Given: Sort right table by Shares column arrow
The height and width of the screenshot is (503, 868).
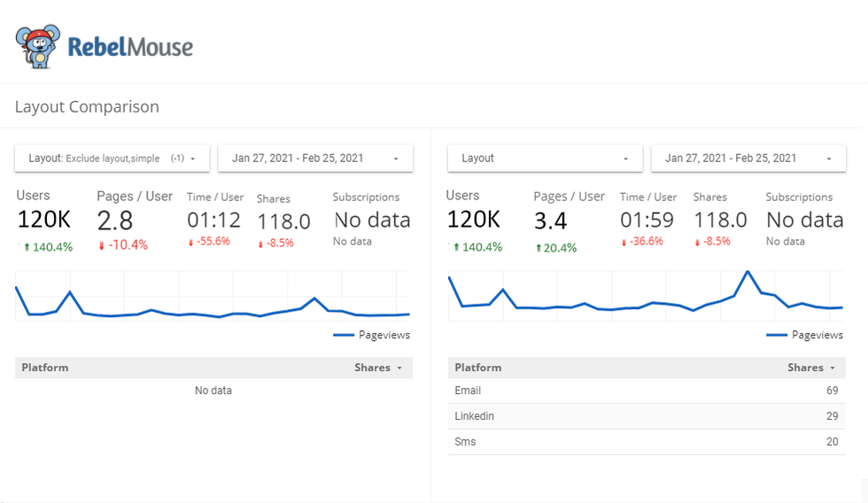Looking at the screenshot, I should coord(833,368).
